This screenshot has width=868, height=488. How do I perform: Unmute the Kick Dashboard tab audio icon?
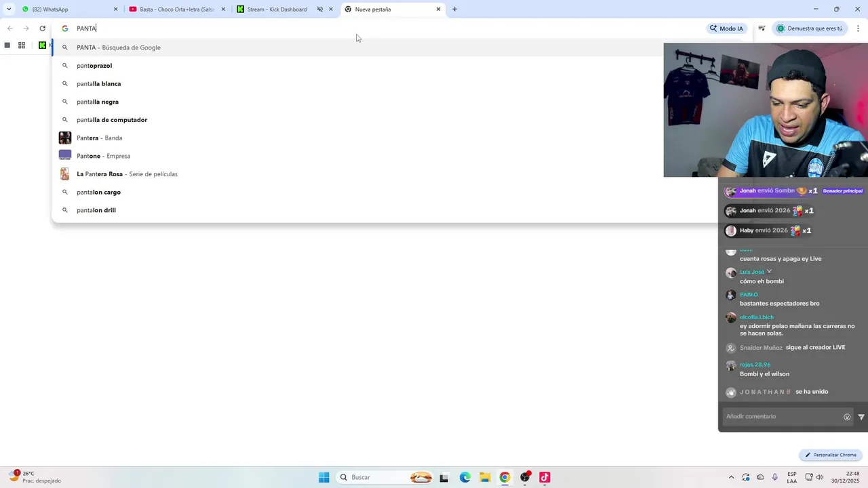click(319, 9)
